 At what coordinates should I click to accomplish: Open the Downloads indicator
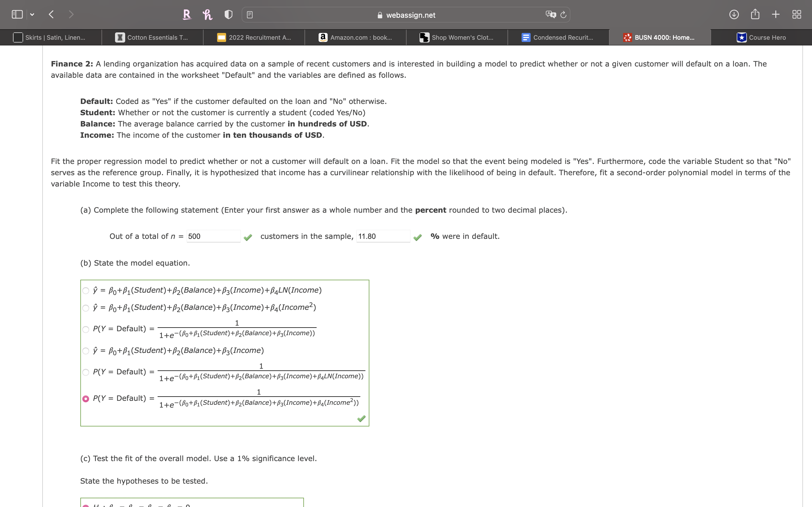click(734, 14)
